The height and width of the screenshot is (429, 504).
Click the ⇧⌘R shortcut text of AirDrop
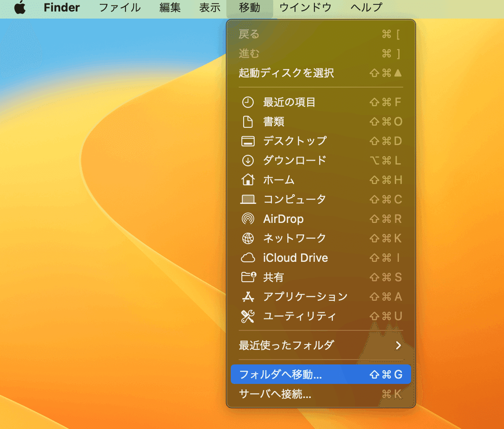coord(386,219)
